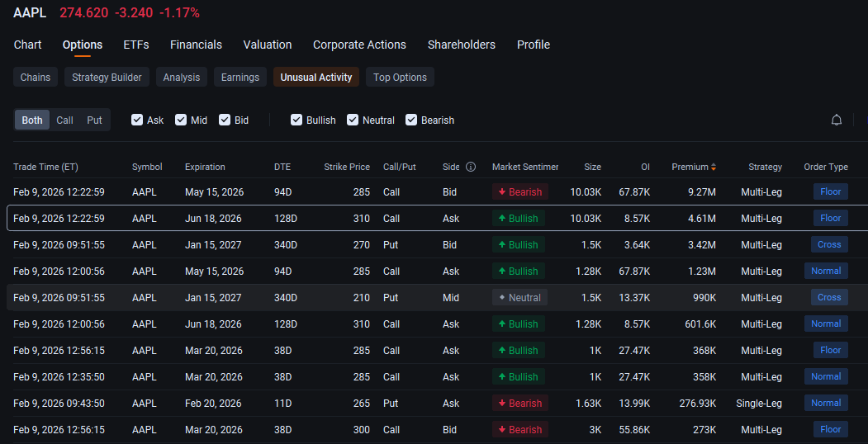
Task: Filter to Call options only
Action: pos(64,120)
